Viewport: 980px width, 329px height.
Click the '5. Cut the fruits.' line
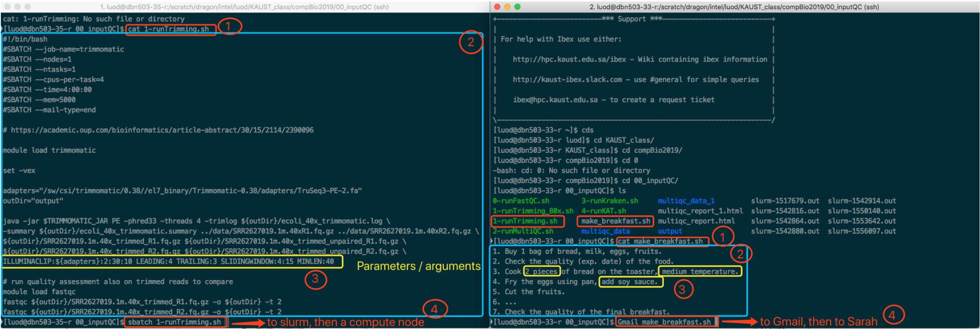[529, 292]
